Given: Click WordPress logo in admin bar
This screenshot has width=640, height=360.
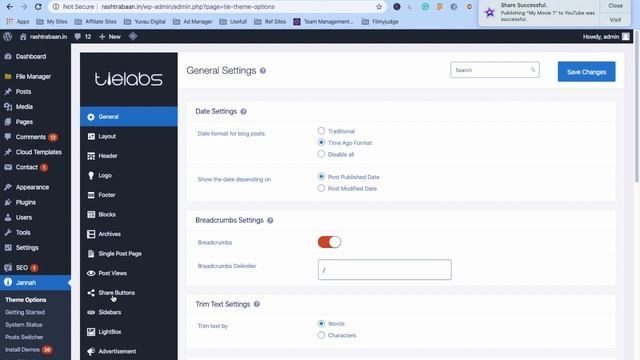Looking at the screenshot, I should coord(7,36).
